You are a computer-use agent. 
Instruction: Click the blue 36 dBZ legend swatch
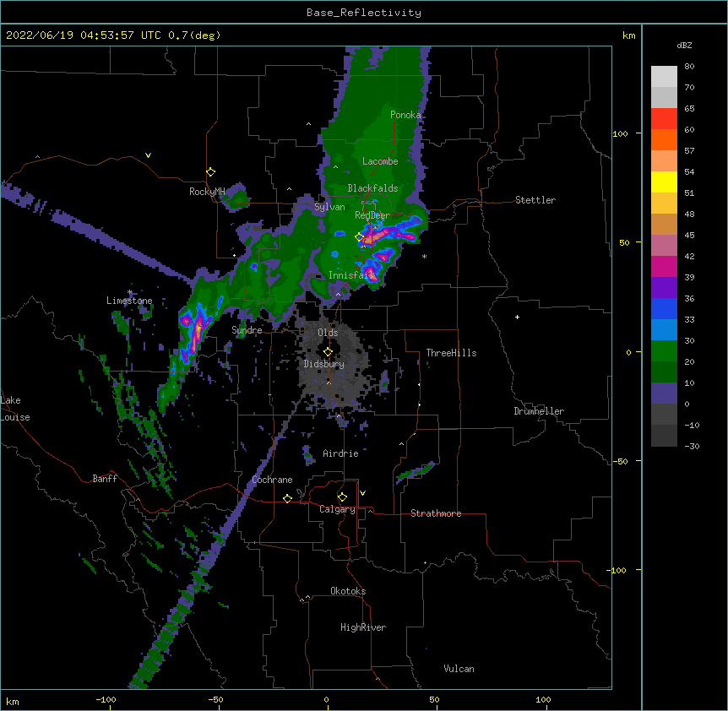click(664, 308)
